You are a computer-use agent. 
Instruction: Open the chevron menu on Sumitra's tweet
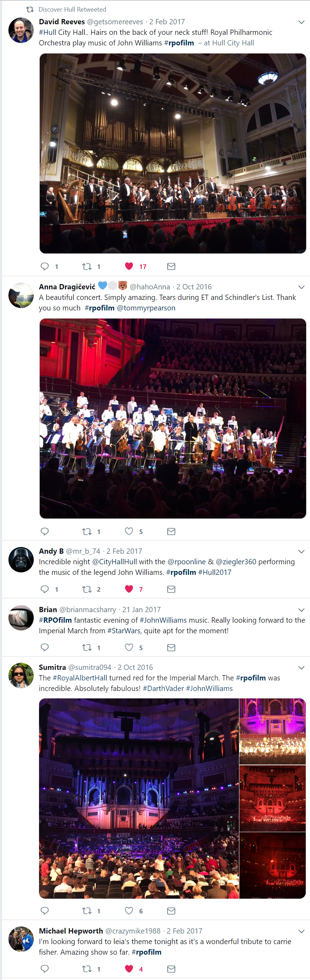[x=301, y=668]
